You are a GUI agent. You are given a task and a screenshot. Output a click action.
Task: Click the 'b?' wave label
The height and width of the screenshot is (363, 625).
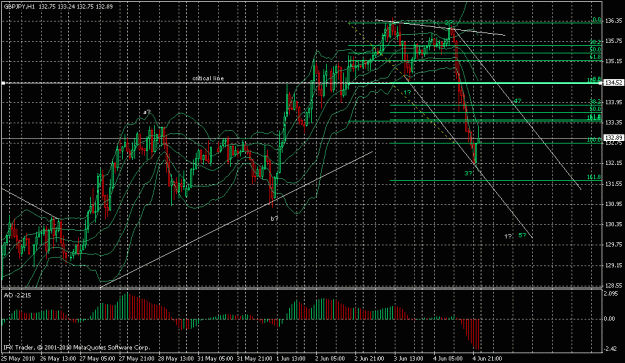click(274, 218)
